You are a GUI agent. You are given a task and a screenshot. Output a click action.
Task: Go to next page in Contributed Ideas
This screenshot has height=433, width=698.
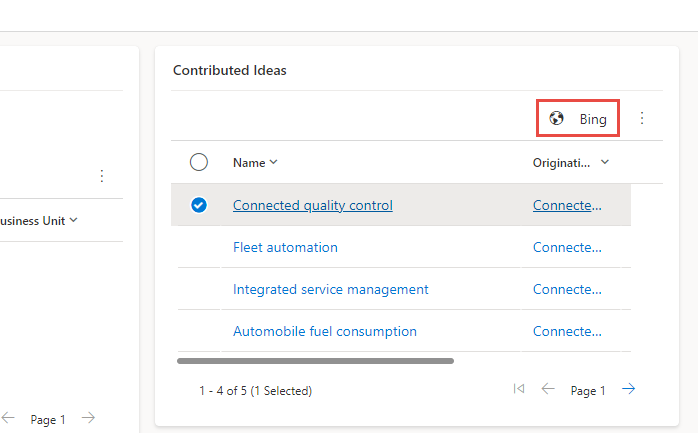(x=628, y=390)
